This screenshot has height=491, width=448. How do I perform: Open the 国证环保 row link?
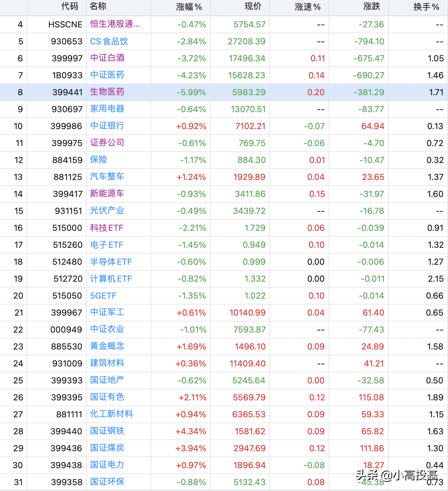click(x=107, y=482)
